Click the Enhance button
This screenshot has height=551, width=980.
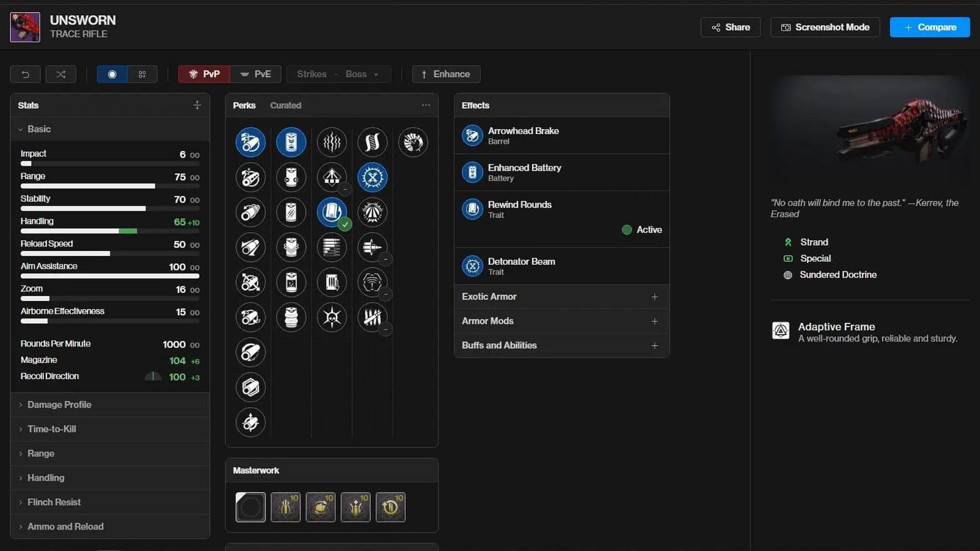tap(446, 74)
